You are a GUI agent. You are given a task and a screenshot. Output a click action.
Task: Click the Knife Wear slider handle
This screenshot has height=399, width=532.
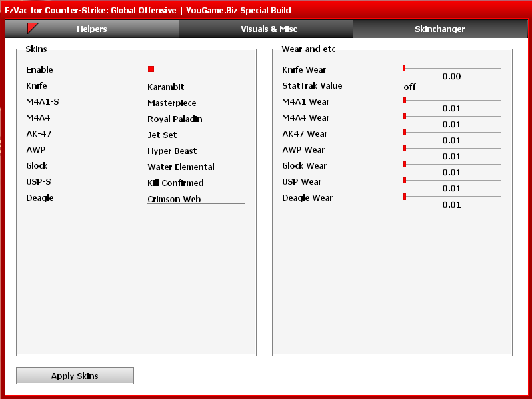(x=404, y=69)
